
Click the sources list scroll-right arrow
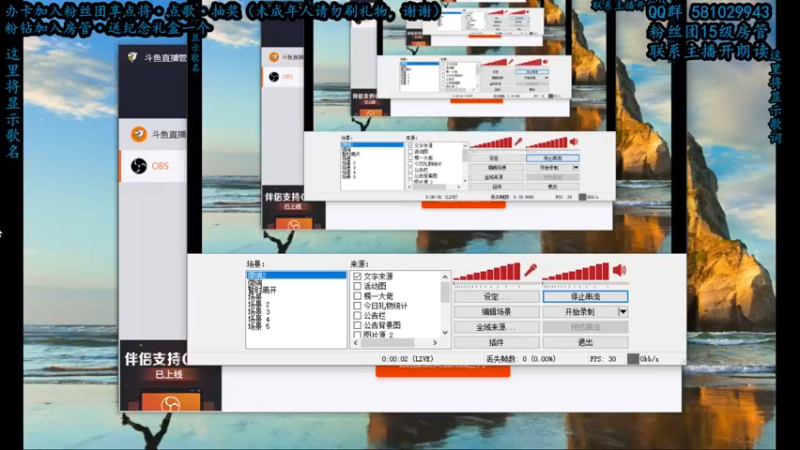tap(435, 343)
